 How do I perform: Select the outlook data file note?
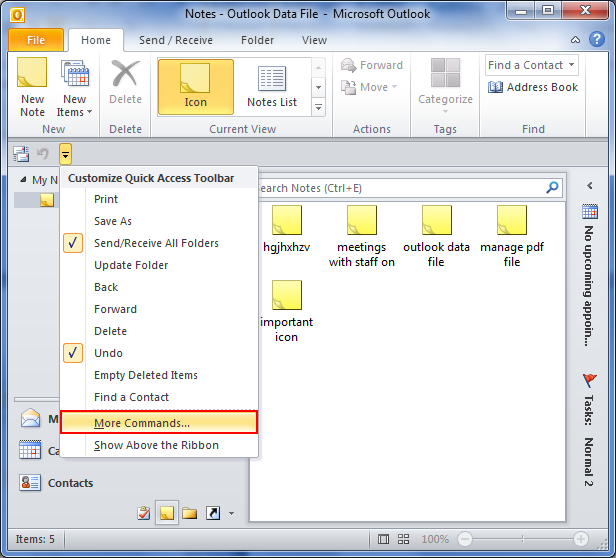436,237
